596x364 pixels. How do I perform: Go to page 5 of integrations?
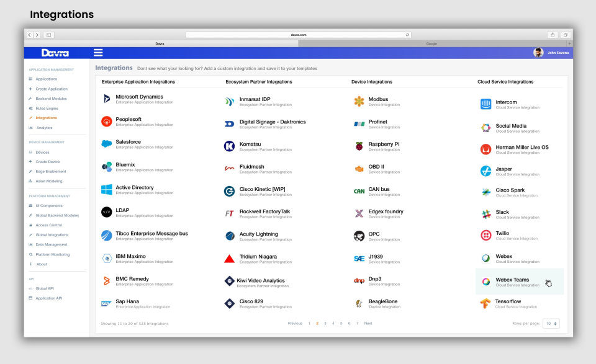pyautogui.click(x=340, y=323)
